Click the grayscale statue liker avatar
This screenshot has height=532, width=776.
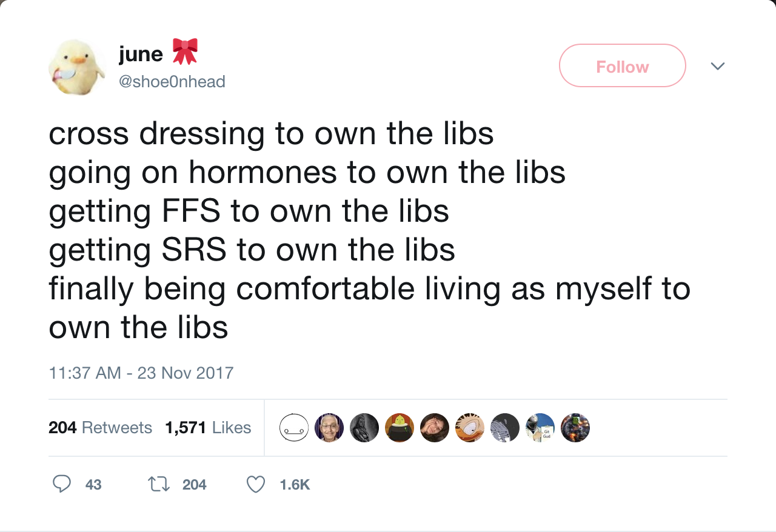coord(364,427)
